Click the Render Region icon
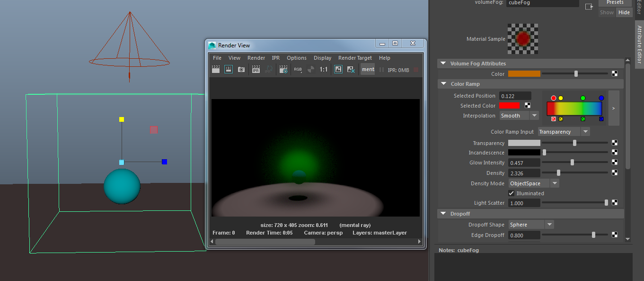Screen dimensions: 644x281 coord(229,69)
